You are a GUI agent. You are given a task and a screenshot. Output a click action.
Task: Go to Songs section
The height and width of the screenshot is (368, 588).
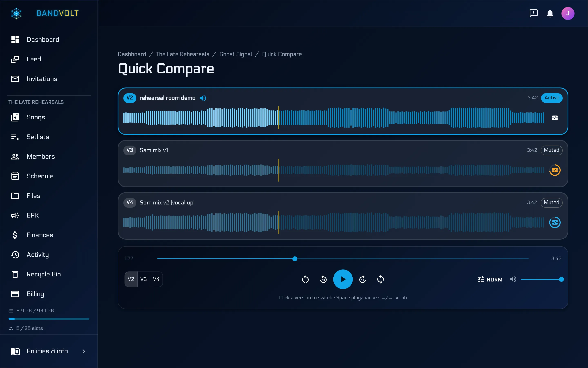point(49,117)
